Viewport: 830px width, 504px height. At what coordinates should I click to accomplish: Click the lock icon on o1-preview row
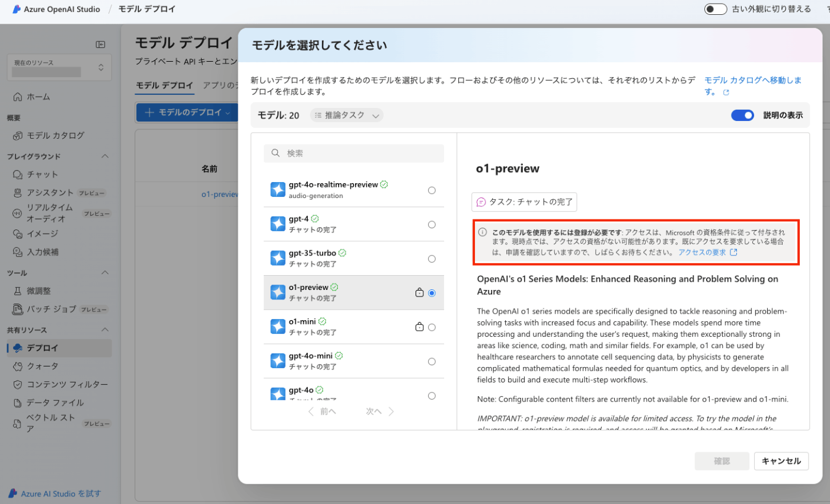(420, 292)
